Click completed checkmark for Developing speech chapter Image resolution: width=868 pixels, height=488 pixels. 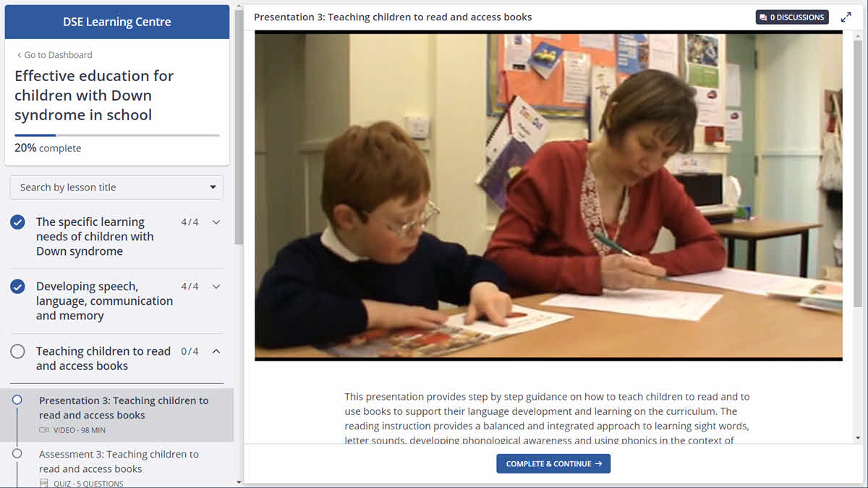[x=17, y=287]
